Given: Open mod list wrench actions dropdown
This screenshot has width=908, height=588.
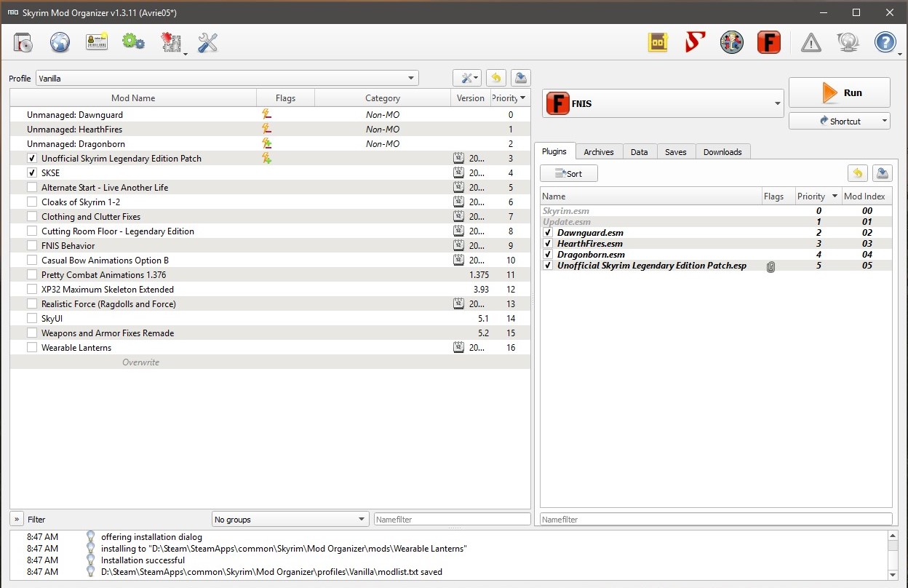Looking at the screenshot, I should coord(467,78).
